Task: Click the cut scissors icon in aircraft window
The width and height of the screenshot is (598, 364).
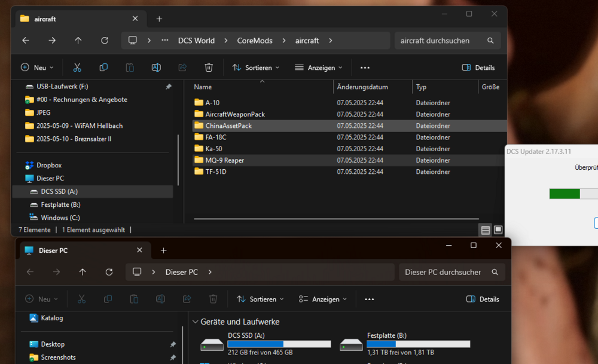Action: [x=77, y=68]
